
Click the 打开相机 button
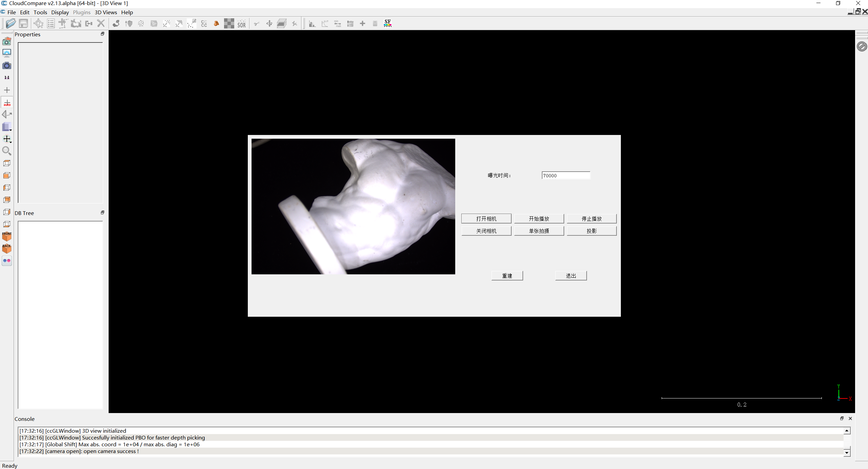tap(486, 219)
